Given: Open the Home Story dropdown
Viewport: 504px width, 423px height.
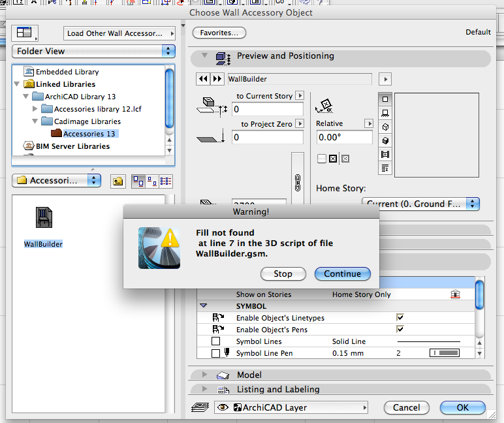Looking at the screenshot, I should 420,204.
